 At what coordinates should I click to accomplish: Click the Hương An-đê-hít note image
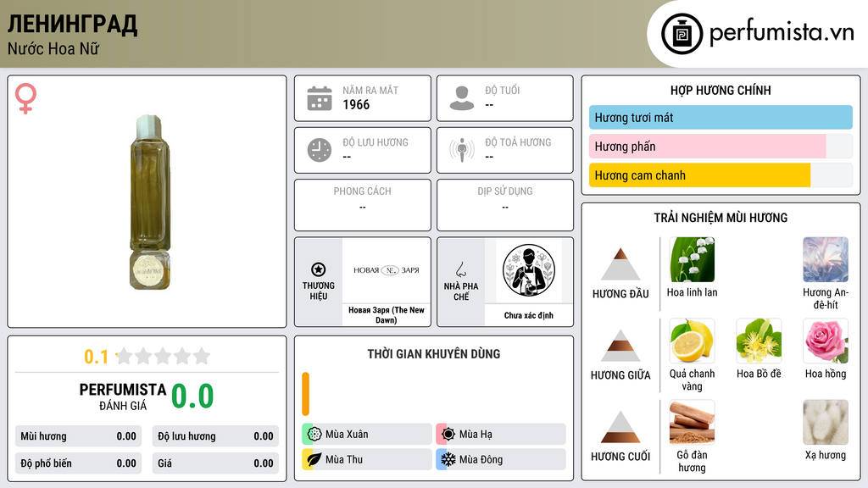(826, 259)
